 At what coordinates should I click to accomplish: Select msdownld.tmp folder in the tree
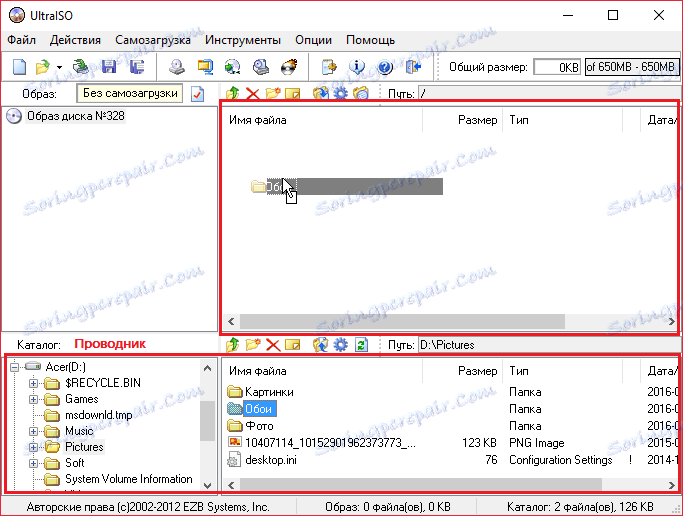[x=98, y=415]
